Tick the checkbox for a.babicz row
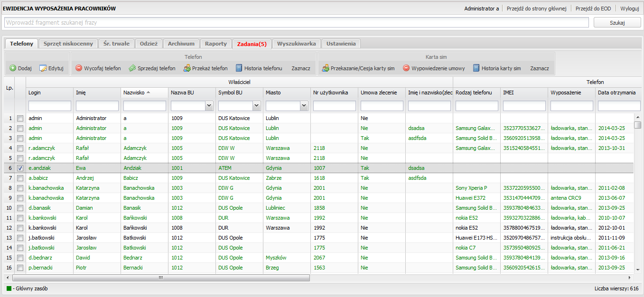The image size is (644, 297). click(x=20, y=178)
